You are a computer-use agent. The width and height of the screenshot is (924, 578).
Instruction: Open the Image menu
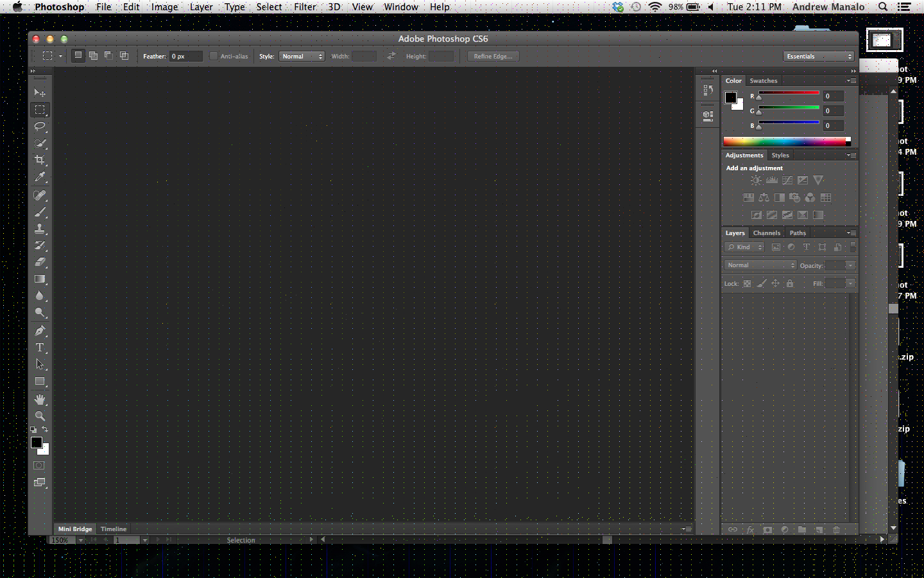pos(165,7)
